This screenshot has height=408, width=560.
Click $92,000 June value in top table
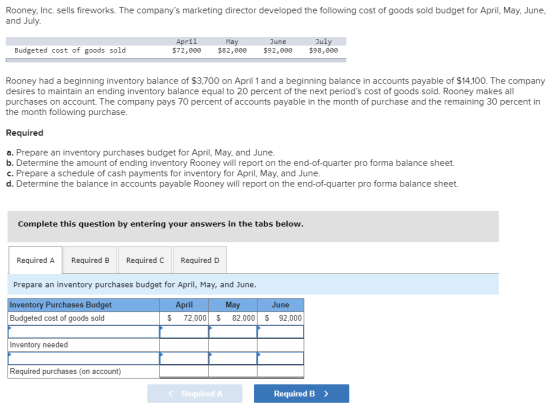pyautogui.click(x=278, y=50)
